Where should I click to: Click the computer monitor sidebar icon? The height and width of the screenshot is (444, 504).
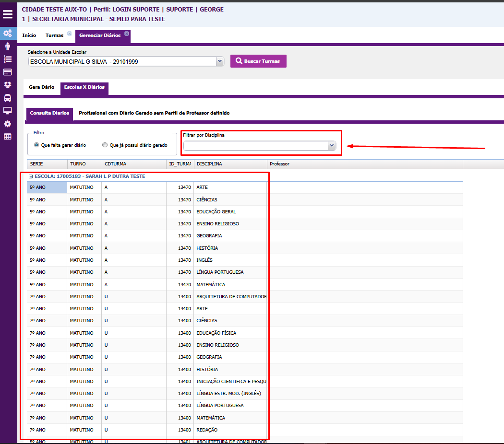pyautogui.click(x=8, y=111)
